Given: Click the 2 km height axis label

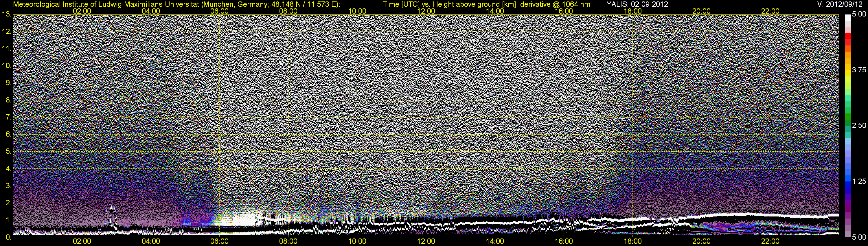Looking at the screenshot, I should point(8,203).
